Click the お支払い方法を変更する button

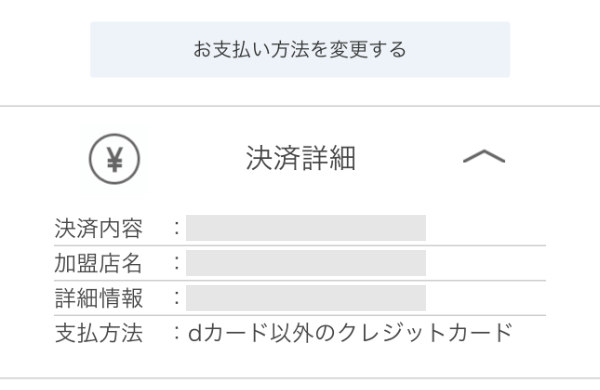[300, 50]
